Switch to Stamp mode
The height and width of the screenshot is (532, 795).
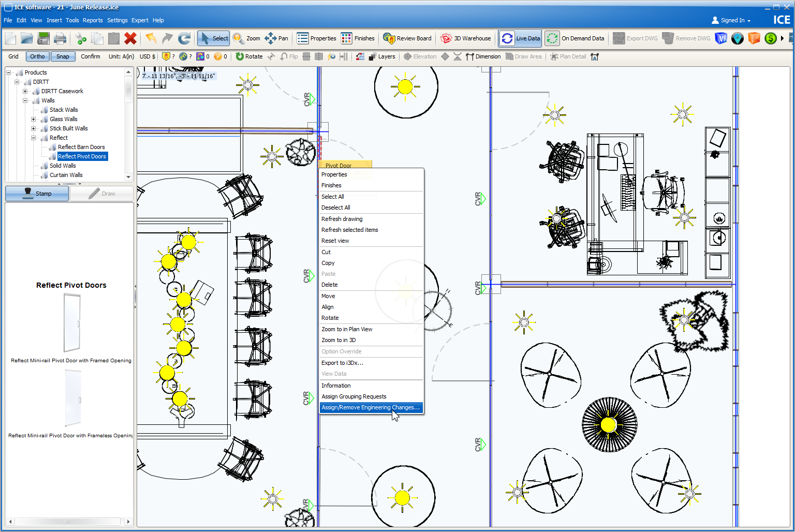[37, 194]
